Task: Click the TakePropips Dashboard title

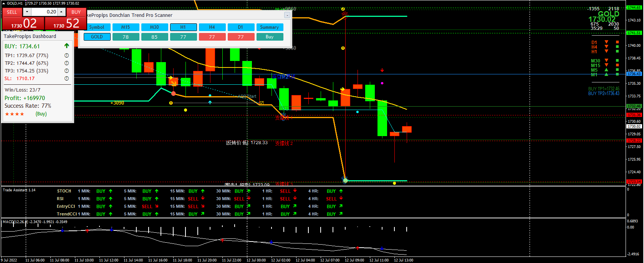Action: (x=30, y=36)
